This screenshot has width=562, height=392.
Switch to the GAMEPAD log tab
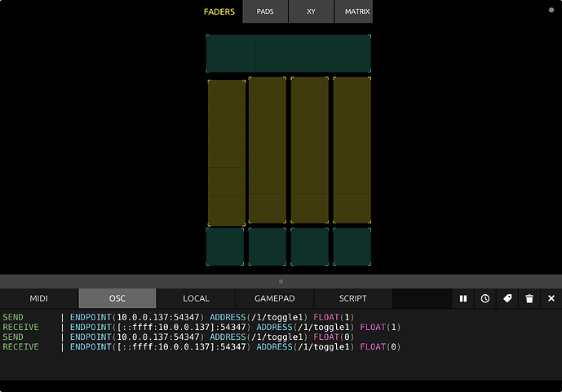274,298
